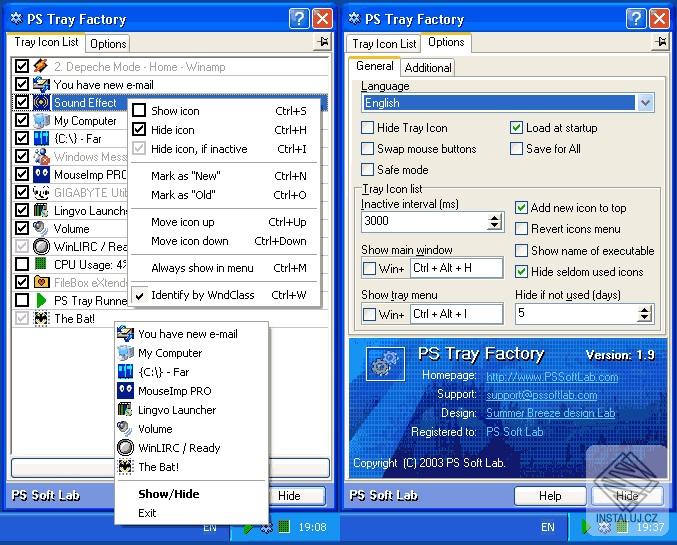
Task: Choose Exit in tray popup menu
Action: tap(192, 513)
